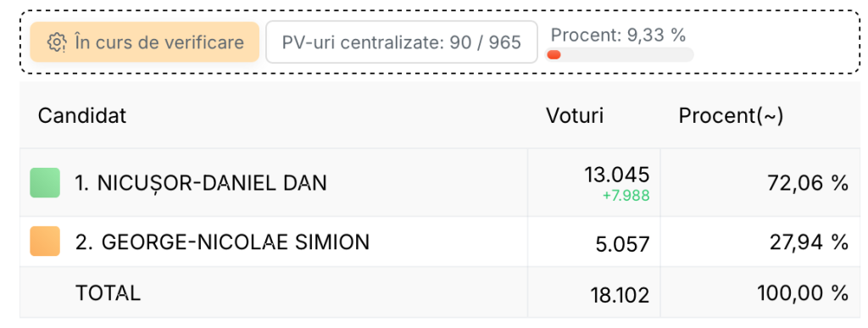Click the TOTAL row label
Viewport: 868px width, 328px height.
[x=108, y=293]
